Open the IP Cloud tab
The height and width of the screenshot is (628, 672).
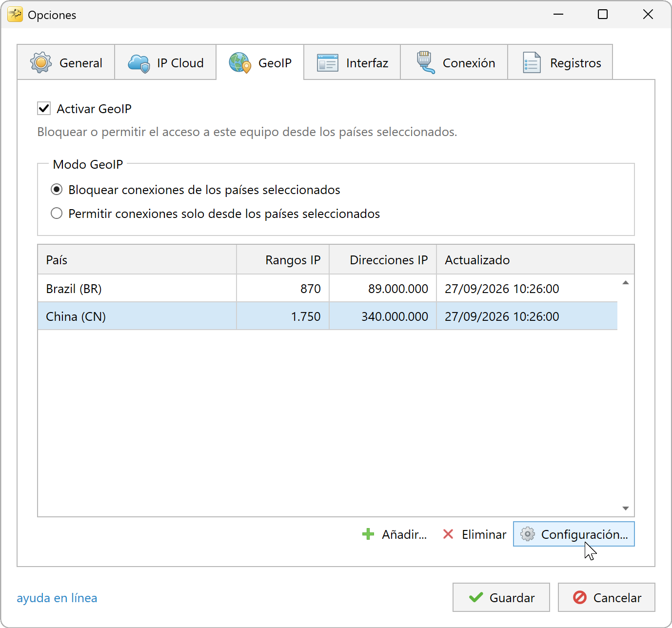pos(165,62)
